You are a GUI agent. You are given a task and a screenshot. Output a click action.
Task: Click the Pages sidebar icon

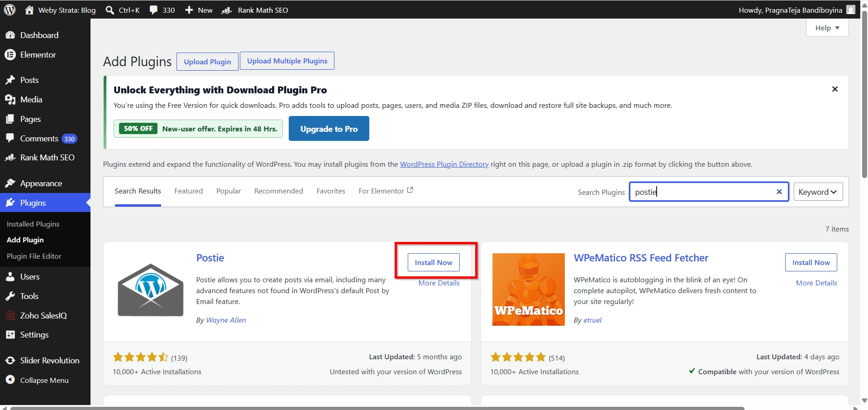pos(10,119)
